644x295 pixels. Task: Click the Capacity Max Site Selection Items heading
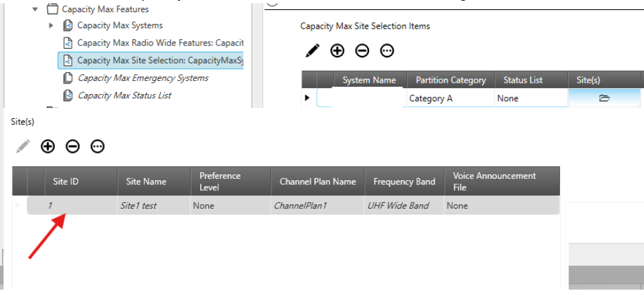point(365,26)
